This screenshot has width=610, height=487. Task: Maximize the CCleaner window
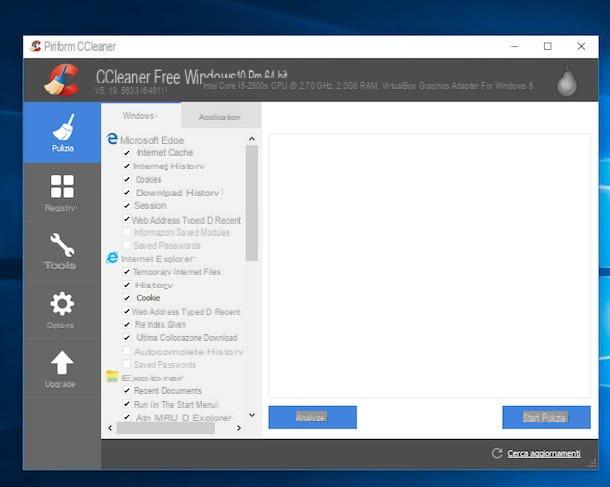click(x=548, y=46)
